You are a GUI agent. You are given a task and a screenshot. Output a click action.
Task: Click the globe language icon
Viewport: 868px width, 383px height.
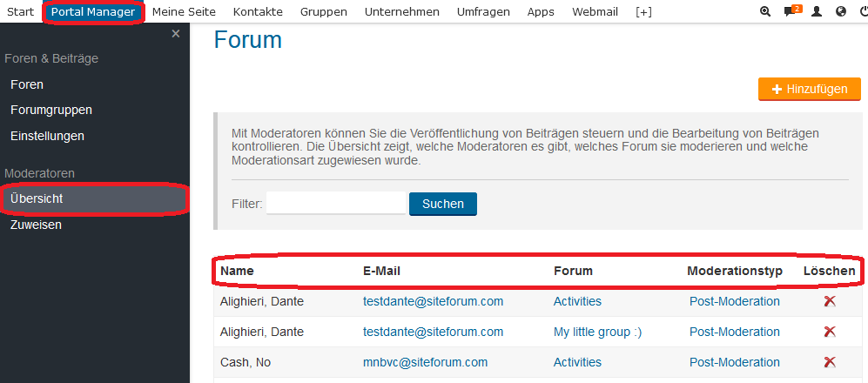click(x=840, y=11)
